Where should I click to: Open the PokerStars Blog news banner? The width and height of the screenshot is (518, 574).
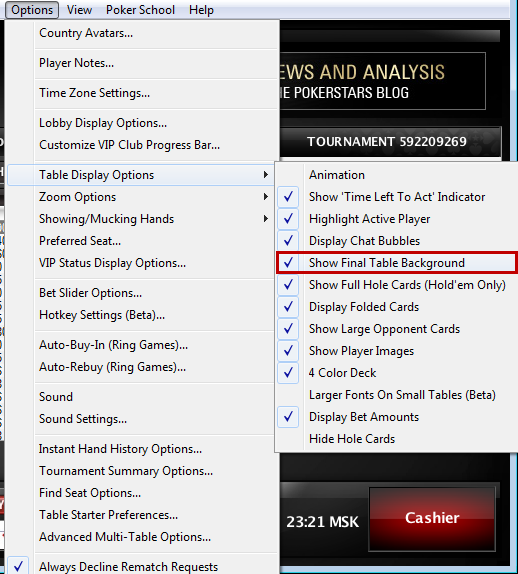tap(383, 81)
